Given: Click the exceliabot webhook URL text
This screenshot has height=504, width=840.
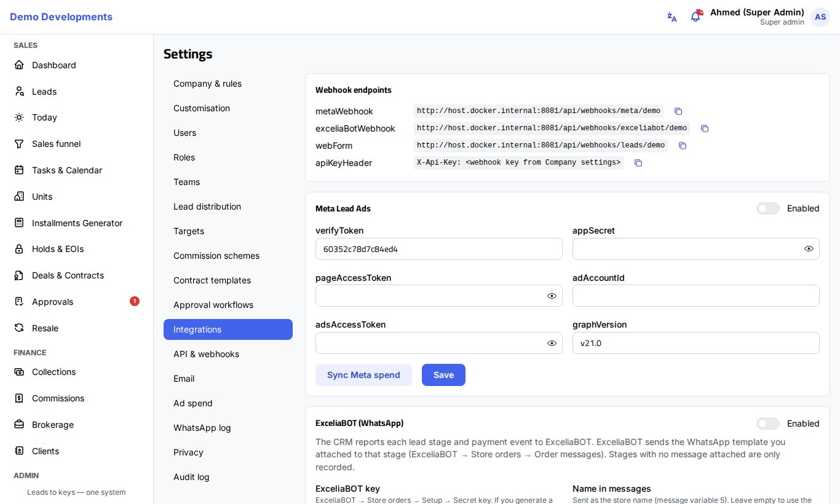Looking at the screenshot, I should pyautogui.click(x=552, y=128).
